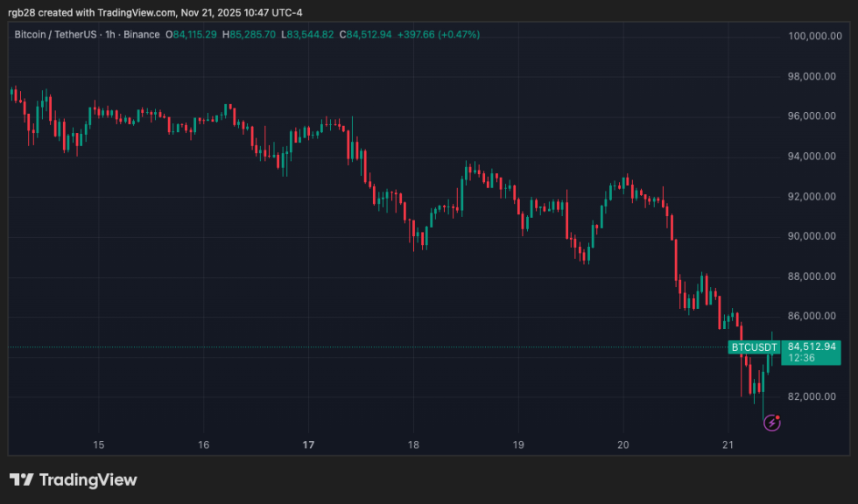Select the open price value 84,115.29
The height and width of the screenshot is (504, 858).
tap(193, 35)
